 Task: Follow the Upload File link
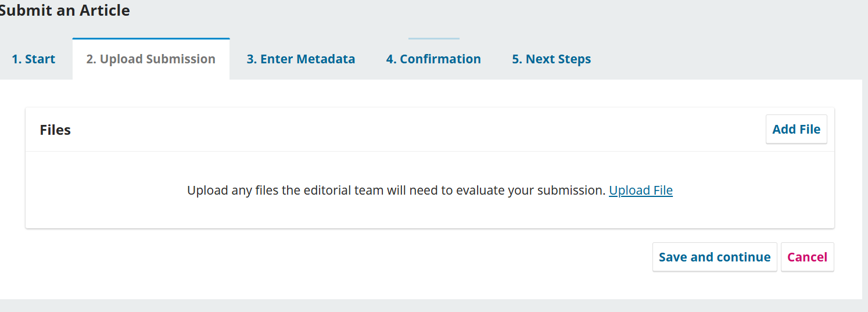(640, 191)
